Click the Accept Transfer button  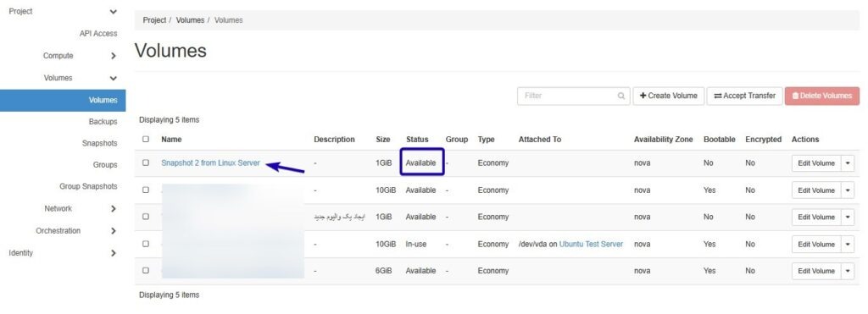tap(744, 96)
